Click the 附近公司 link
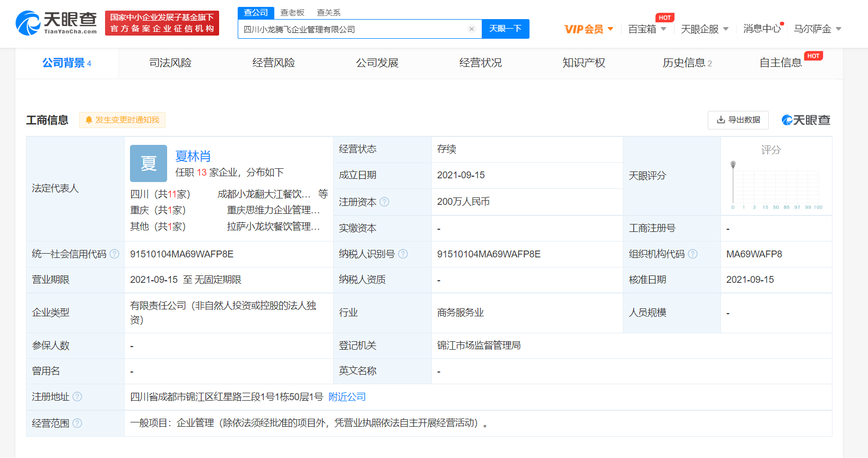 coord(347,396)
